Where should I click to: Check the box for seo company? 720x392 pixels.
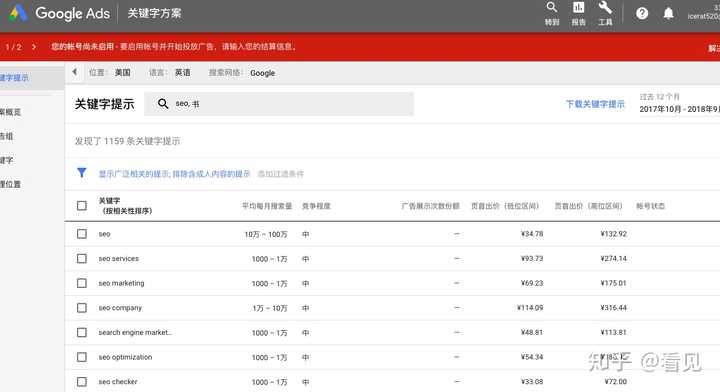pyautogui.click(x=82, y=308)
